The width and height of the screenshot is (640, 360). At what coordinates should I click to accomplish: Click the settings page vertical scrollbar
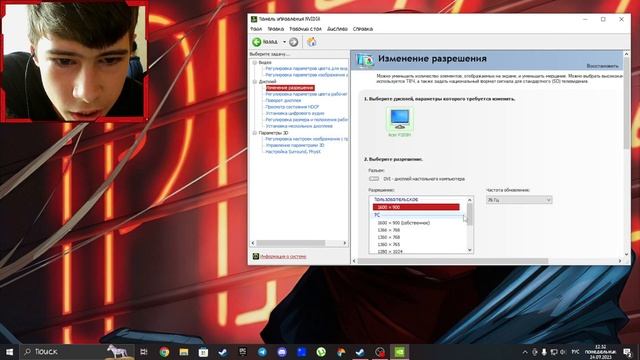click(x=627, y=104)
